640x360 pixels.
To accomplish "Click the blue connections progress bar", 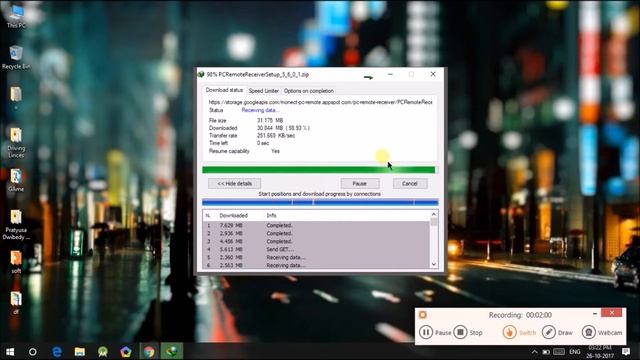I will [320, 202].
